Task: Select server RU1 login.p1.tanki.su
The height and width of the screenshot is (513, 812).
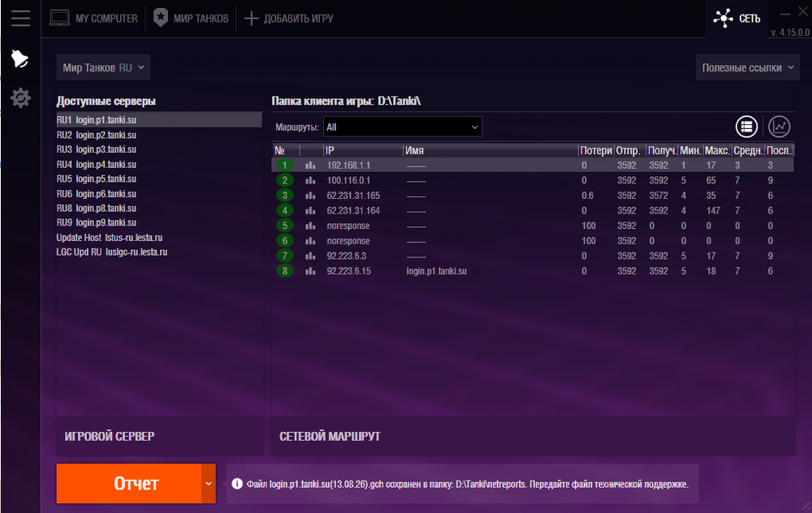Action: (159, 119)
